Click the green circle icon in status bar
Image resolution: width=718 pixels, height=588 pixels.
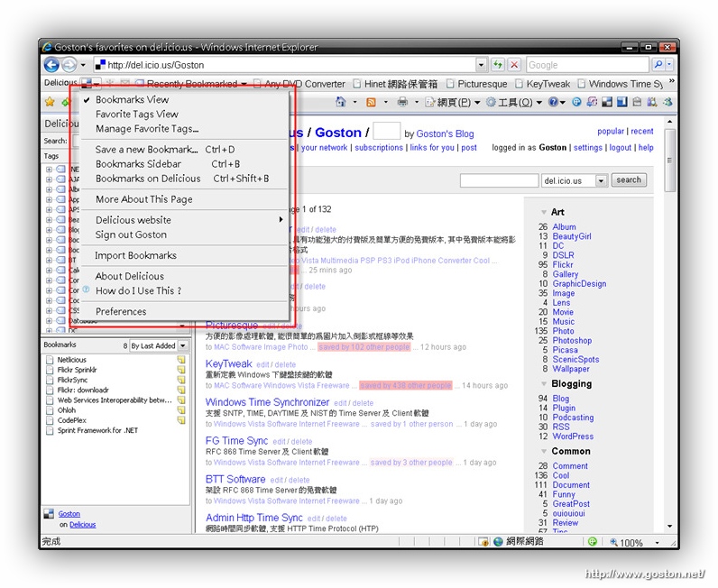point(593,541)
